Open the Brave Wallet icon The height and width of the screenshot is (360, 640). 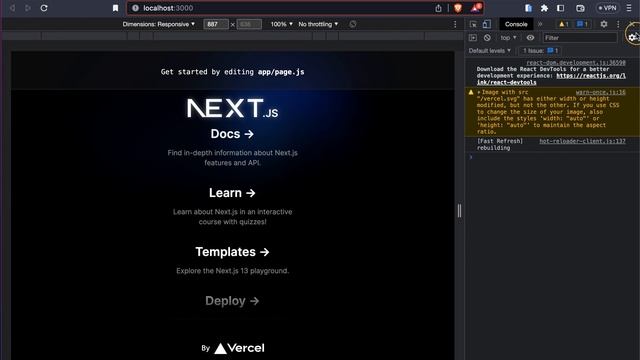click(580, 8)
